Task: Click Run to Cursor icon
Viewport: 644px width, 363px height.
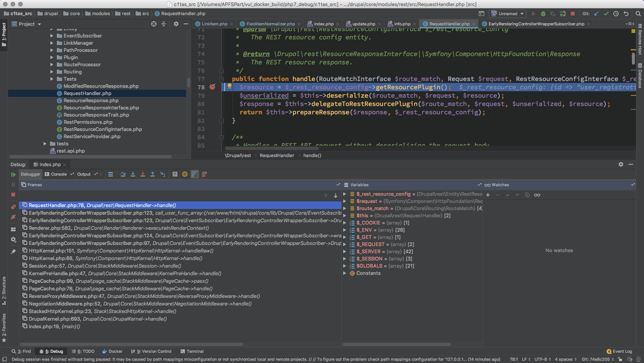Action: [x=163, y=174]
